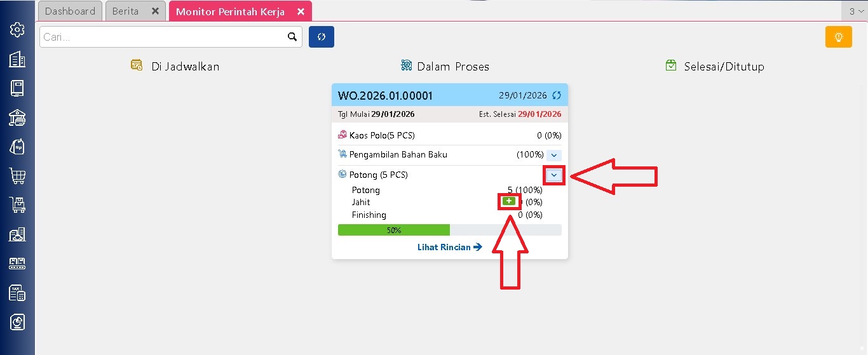Click the orange lightbulb tips button
The height and width of the screenshot is (355, 868).
(x=838, y=37)
